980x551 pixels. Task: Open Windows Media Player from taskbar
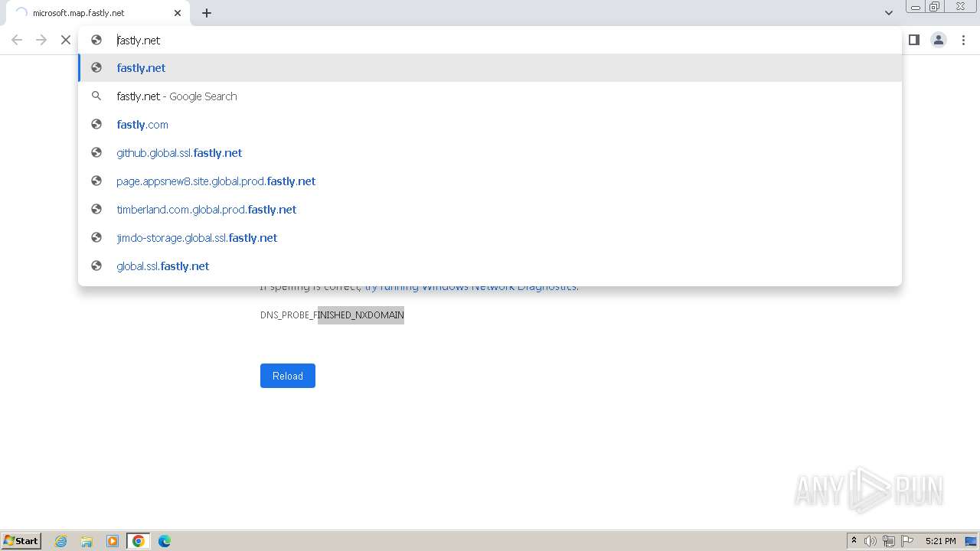113,541
